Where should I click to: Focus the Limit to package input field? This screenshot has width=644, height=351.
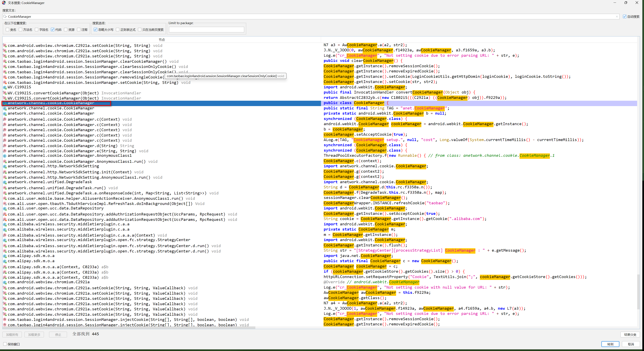206,29
